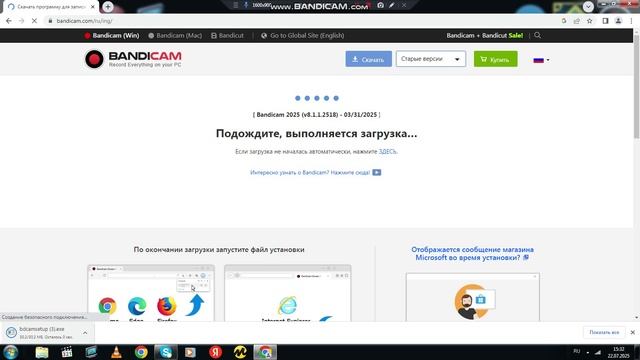Open the browser side panel icon
The image size is (640, 360).
click(605, 21)
